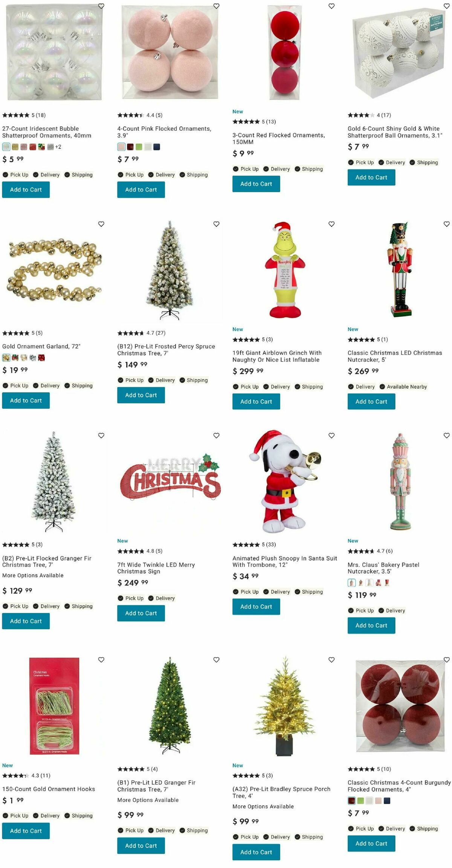Pick navy swatch for Burgundy Flocked Ornaments
Viewport: 452px width, 868px height.
point(387,801)
